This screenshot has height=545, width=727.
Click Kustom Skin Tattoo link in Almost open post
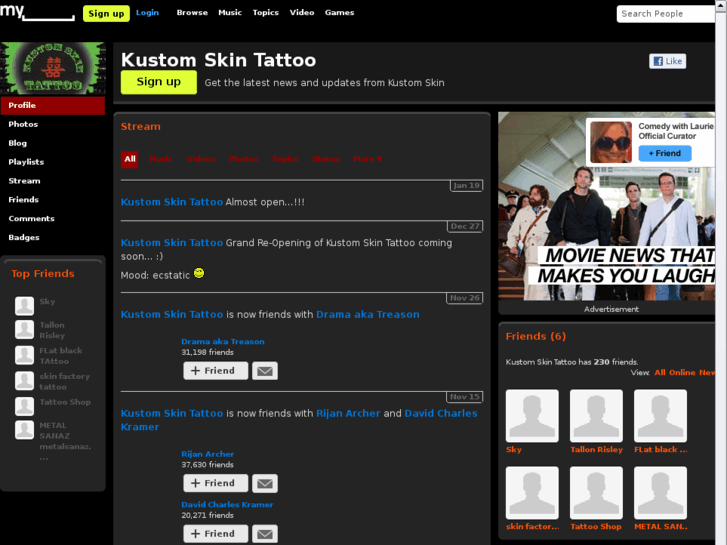pyautogui.click(x=172, y=202)
